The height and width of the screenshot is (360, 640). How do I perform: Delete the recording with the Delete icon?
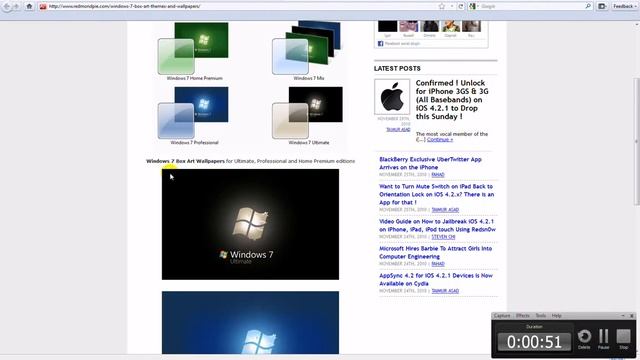pyautogui.click(x=584, y=339)
